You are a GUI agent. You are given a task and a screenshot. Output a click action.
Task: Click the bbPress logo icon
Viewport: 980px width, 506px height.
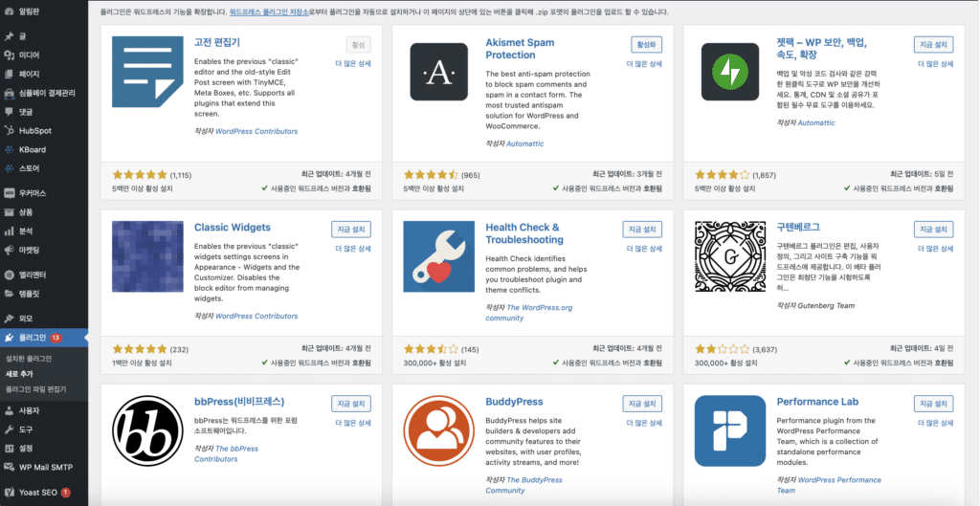pyautogui.click(x=147, y=430)
